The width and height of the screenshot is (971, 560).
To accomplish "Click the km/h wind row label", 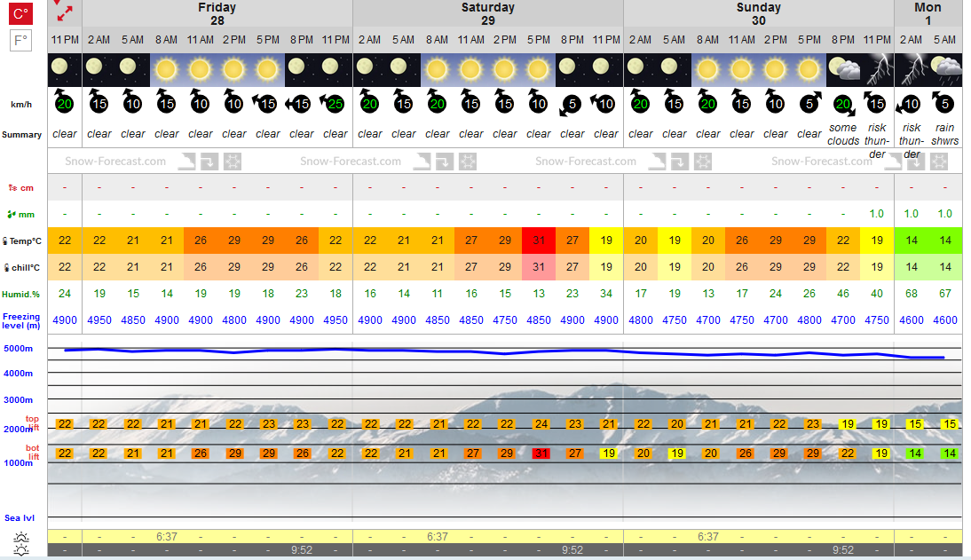I will 21,104.
